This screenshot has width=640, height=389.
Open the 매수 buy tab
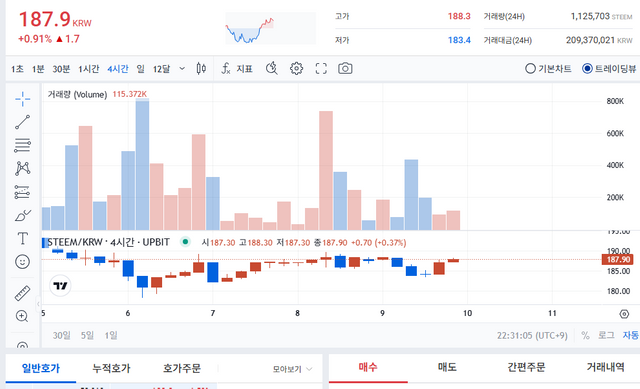[368, 368]
